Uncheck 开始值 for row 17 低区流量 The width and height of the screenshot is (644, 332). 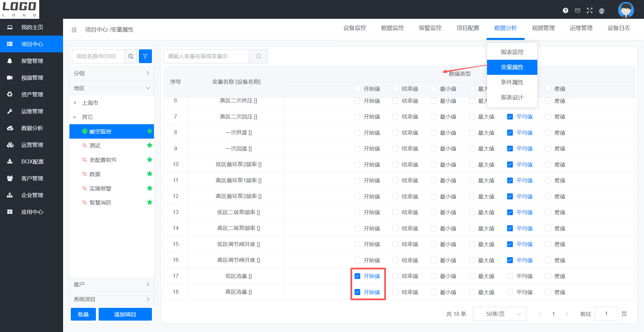pos(358,276)
